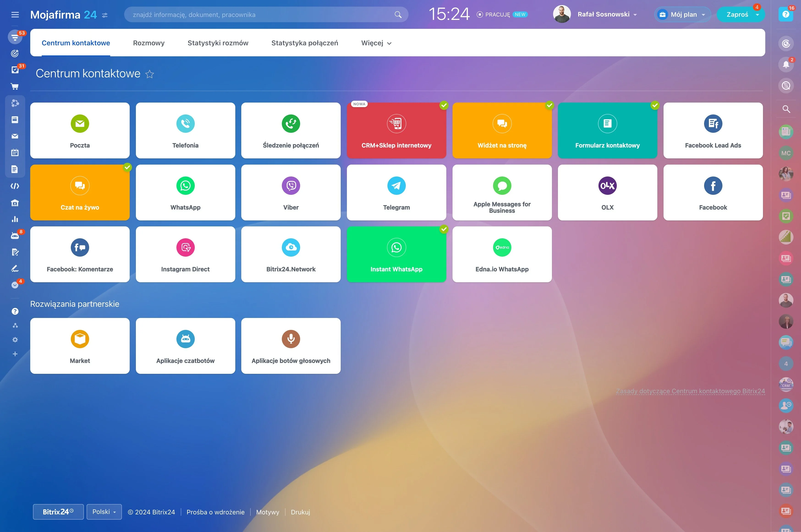Image resolution: width=801 pixels, height=532 pixels.
Task: Click the Mojafirma 24 logo
Action: pos(63,15)
